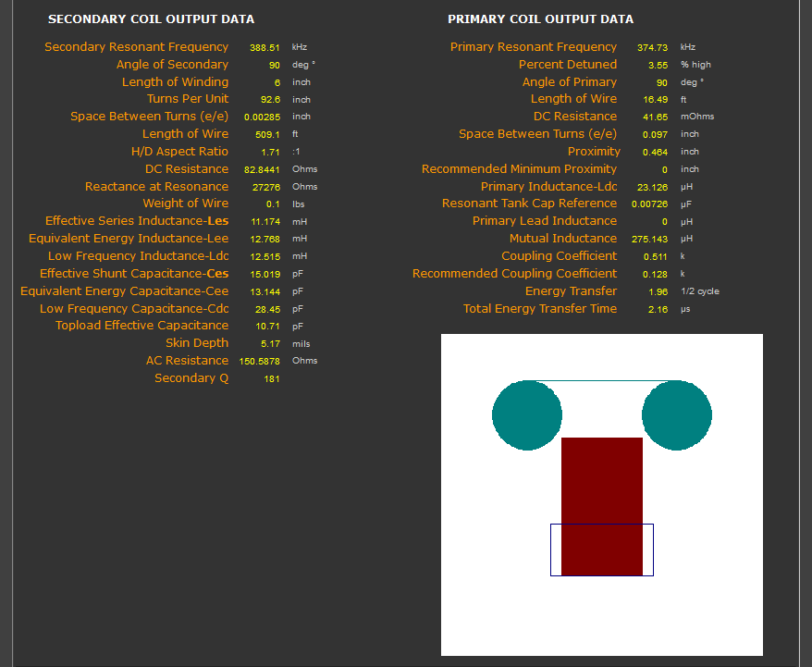The width and height of the screenshot is (812, 667).
Task: Click Space Between Turns value 0.00285
Action: pyautogui.click(x=262, y=117)
